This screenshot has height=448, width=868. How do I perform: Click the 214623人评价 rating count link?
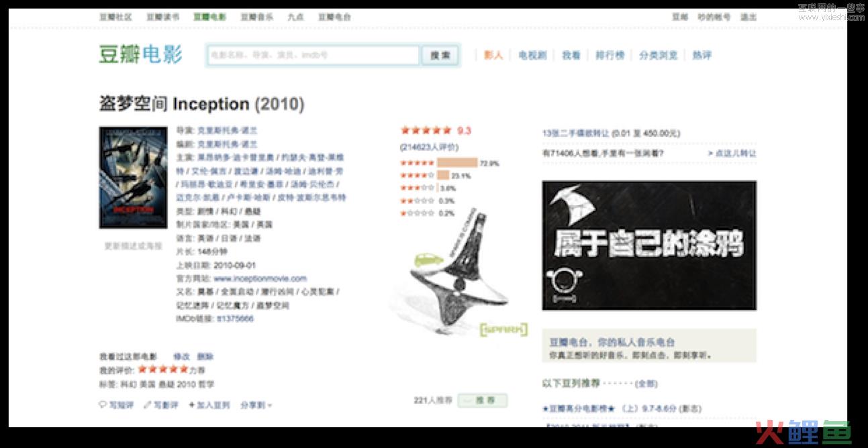coord(430,147)
